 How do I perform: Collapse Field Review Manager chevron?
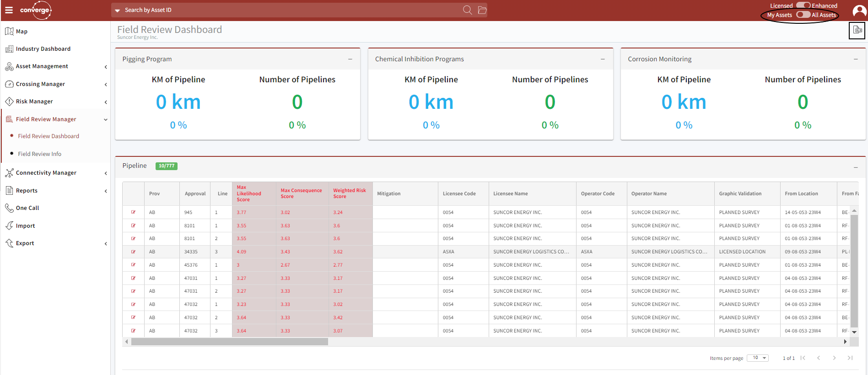click(x=106, y=120)
